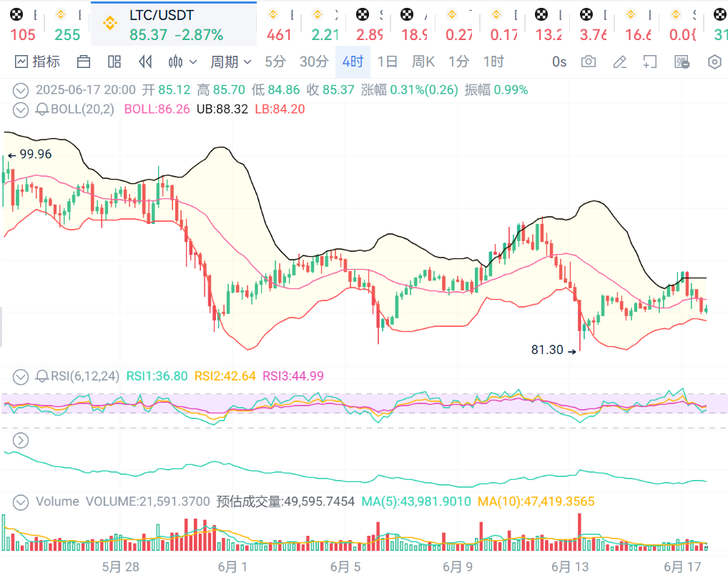The image size is (728, 578).
Task: Click the 5月 28 date axis label
Action: pos(120,567)
